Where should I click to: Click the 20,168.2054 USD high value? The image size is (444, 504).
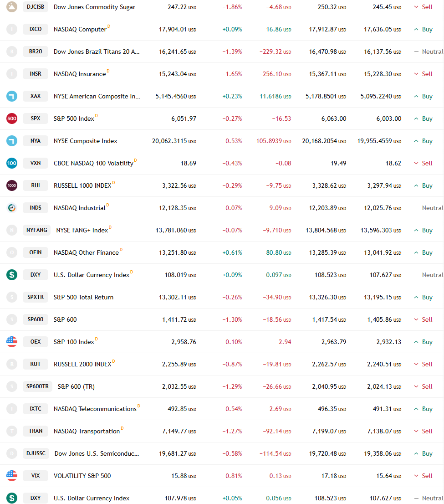point(324,141)
